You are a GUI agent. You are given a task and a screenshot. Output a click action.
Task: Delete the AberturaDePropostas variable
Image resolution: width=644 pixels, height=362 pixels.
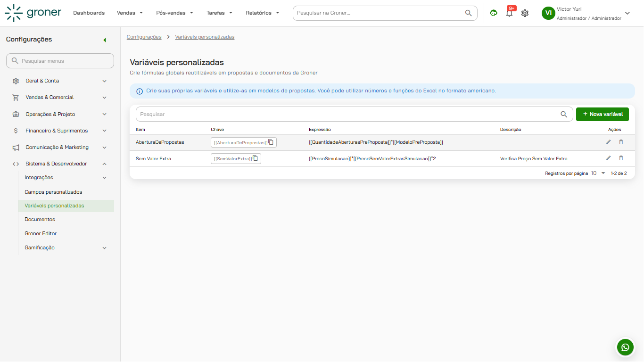621,142
